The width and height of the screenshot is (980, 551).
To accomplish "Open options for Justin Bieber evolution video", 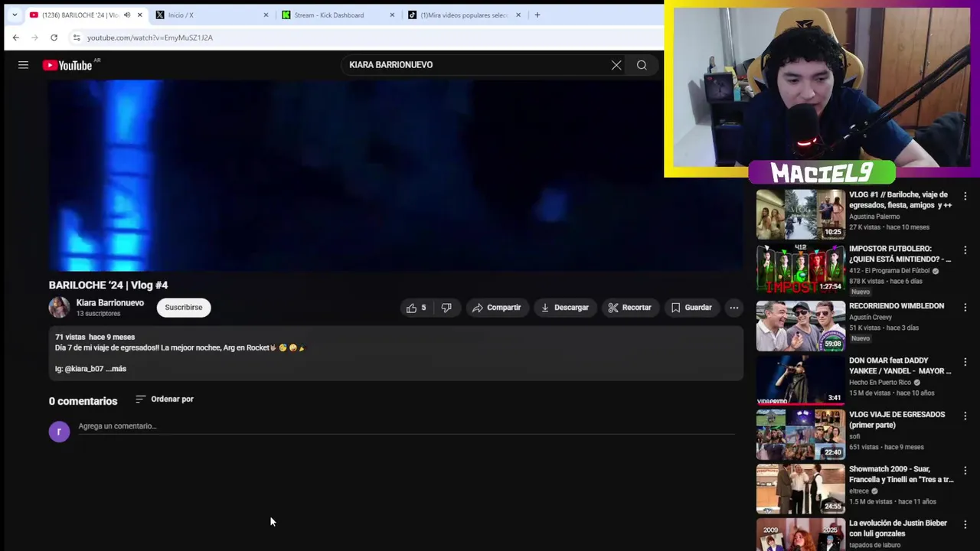I will (x=965, y=524).
